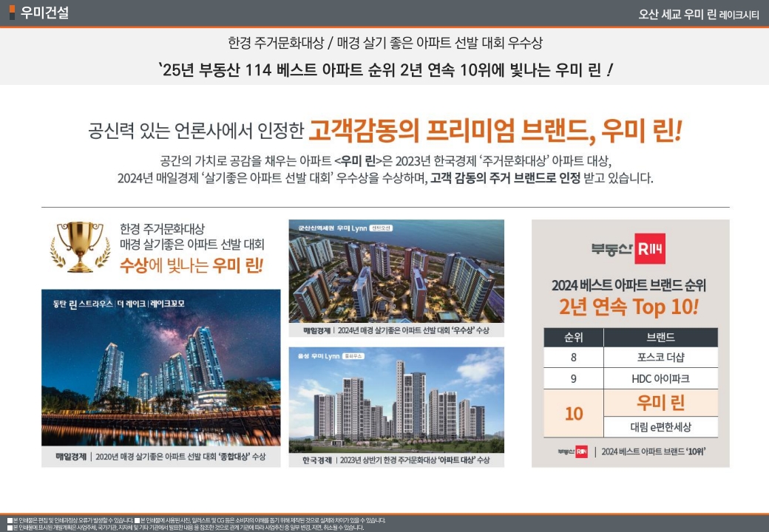Click 2024 베스트 아파트 브랜드 '10위' caption
The width and height of the screenshot is (769, 532).
pos(653,451)
